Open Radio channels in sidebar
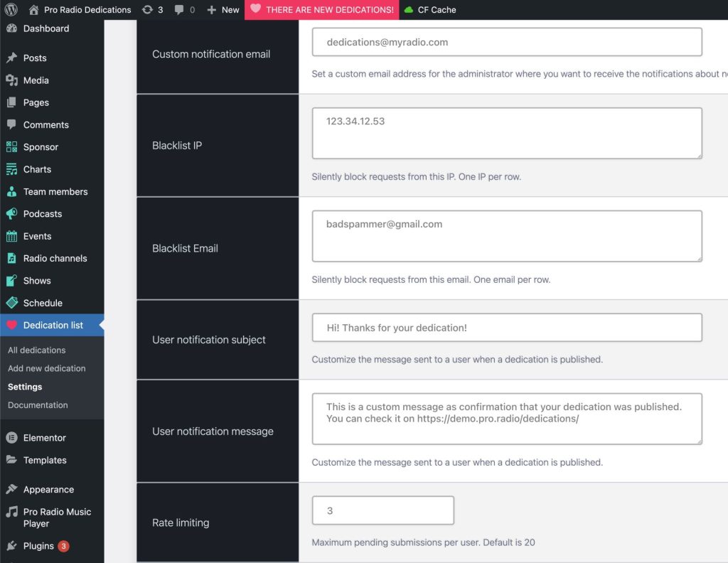This screenshot has width=728, height=563. coord(55,258)
